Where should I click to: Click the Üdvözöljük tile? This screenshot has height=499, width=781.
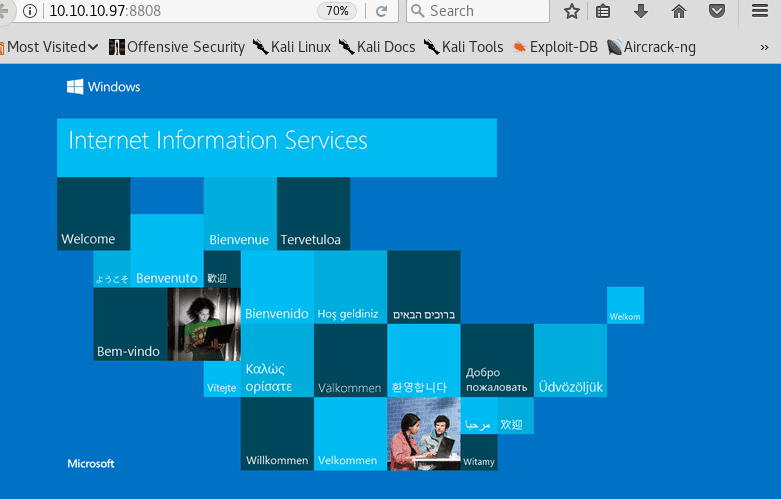(570, 360)
